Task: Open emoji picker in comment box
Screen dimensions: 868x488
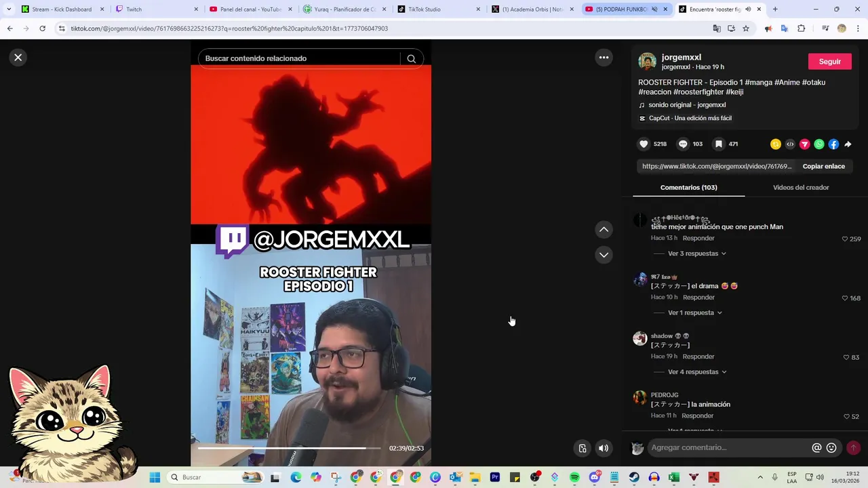Action: [831, 448]
